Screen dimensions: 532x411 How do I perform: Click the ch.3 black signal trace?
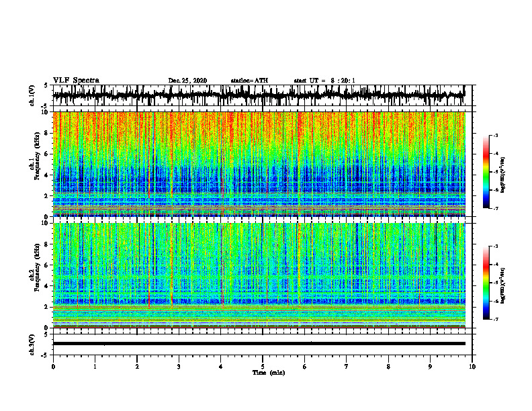tap(259, 344)
